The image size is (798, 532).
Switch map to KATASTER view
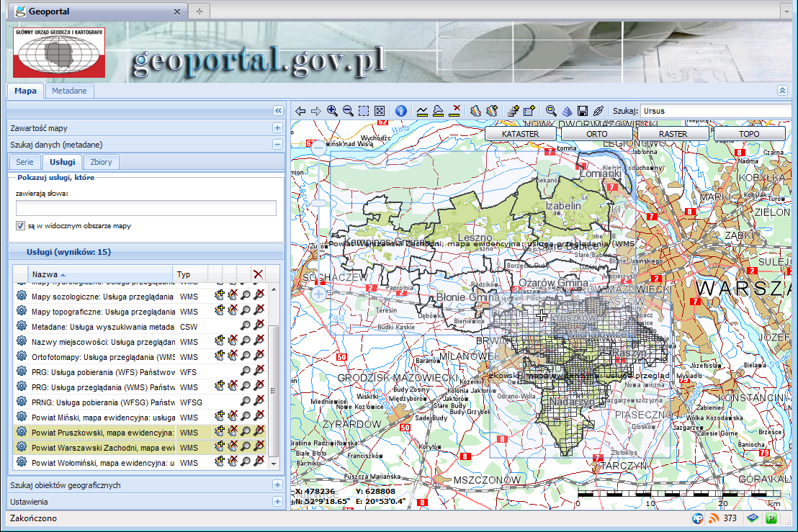click(x=520, y=134)
